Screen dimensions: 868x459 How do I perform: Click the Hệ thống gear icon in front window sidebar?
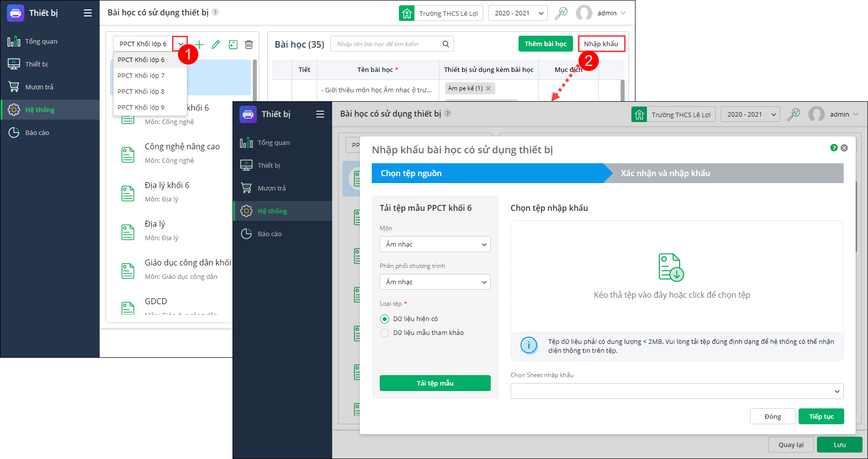click(246, 211)
